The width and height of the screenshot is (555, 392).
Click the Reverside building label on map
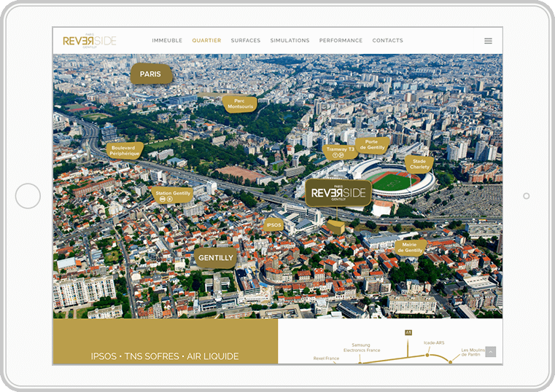338,192
